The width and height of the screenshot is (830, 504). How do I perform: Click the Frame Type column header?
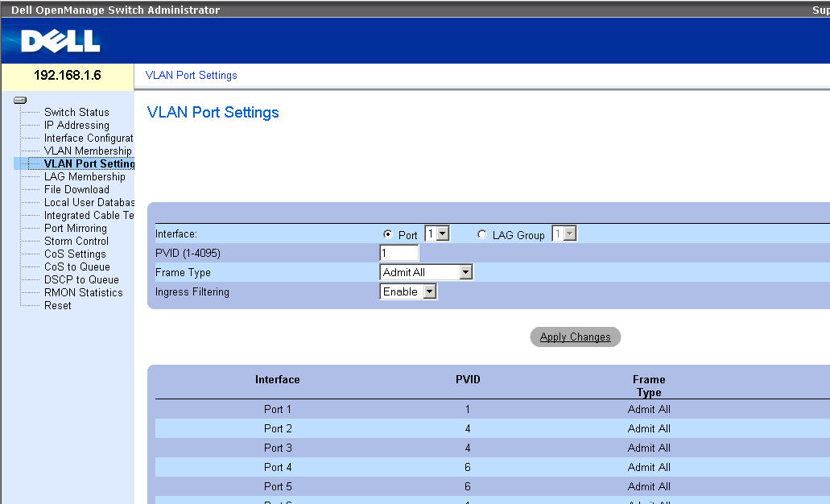(x=649, y=386)
